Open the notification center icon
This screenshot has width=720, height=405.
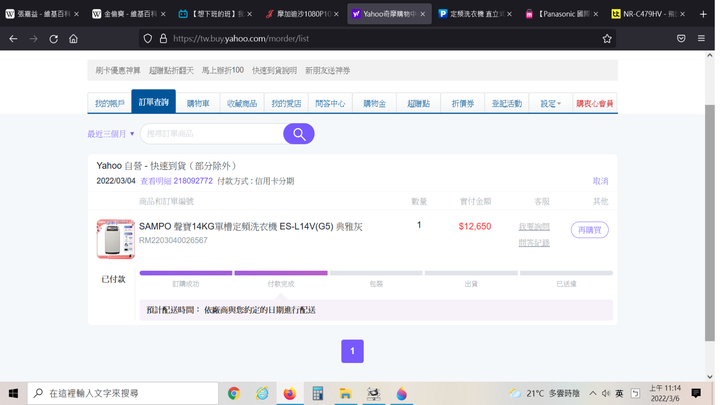pos(696,394)
